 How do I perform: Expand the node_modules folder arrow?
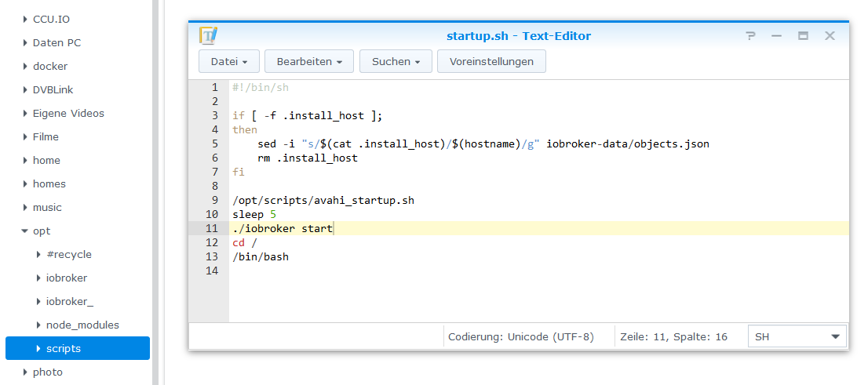tap(38, 325)
